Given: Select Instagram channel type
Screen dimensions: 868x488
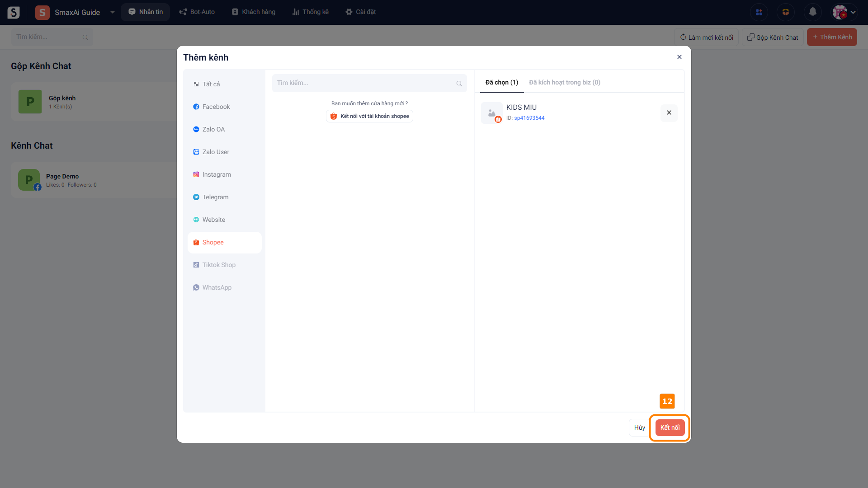Looking at the screenshot, I should click(216, 174).
